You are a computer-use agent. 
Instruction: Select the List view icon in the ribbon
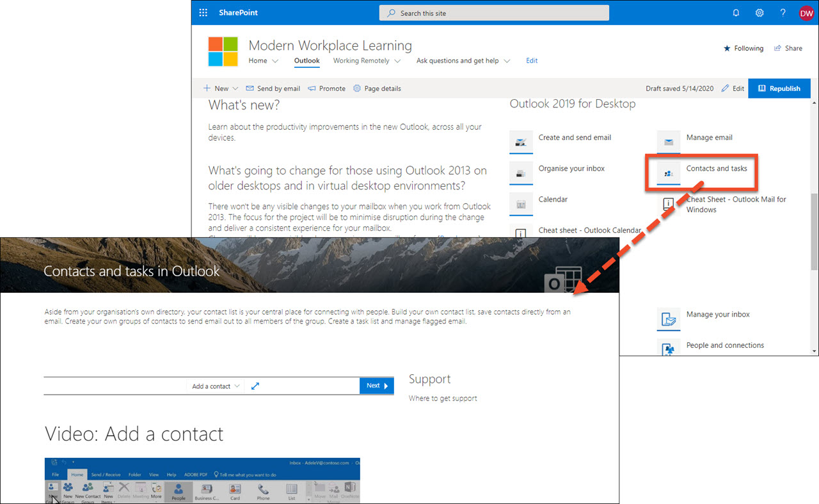[291, 489]
